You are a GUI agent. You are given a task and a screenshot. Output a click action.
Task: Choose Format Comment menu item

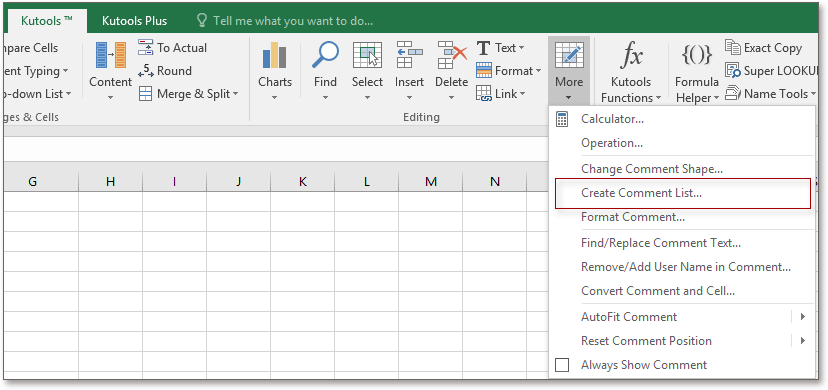click(x=683, y=217)
